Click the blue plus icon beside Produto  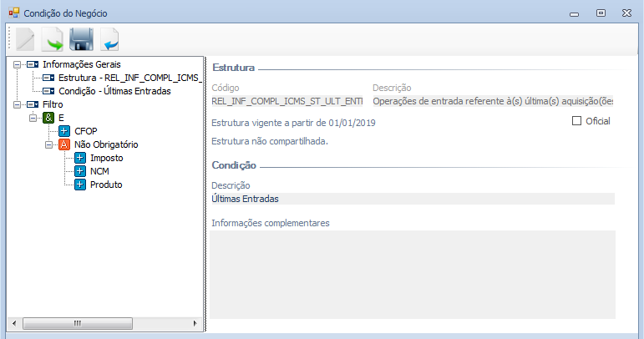coord(80,185)
